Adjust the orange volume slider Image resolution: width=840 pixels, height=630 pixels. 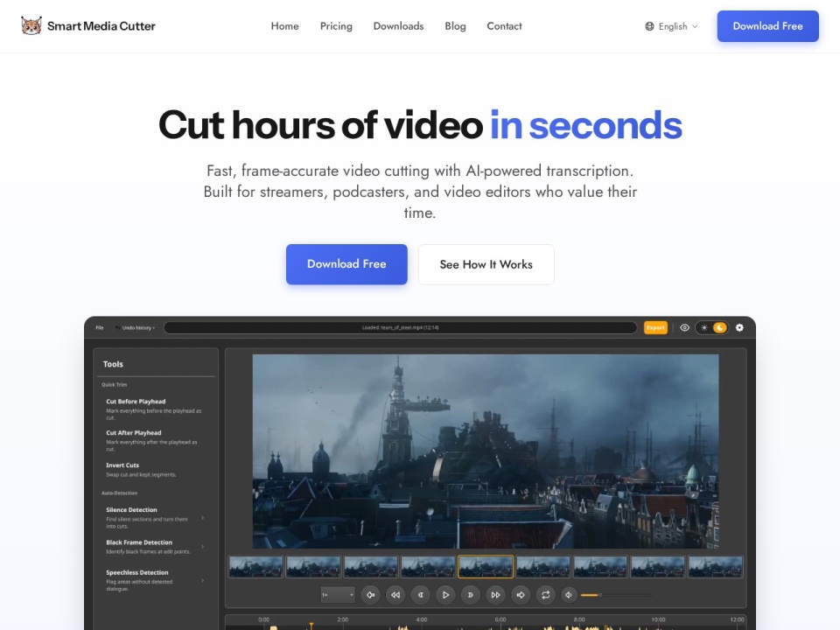tap(616, 595)
